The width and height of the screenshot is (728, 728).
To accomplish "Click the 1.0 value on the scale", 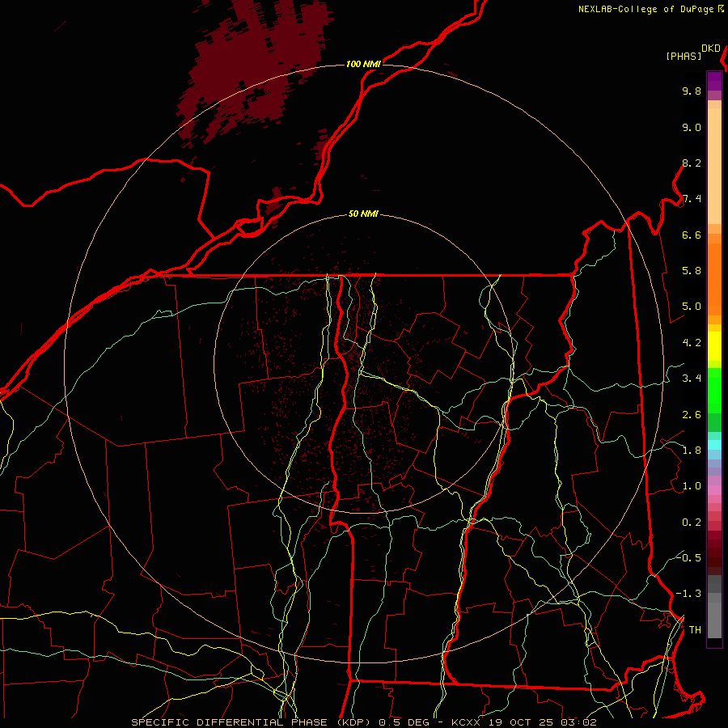I will pos(692,487).
